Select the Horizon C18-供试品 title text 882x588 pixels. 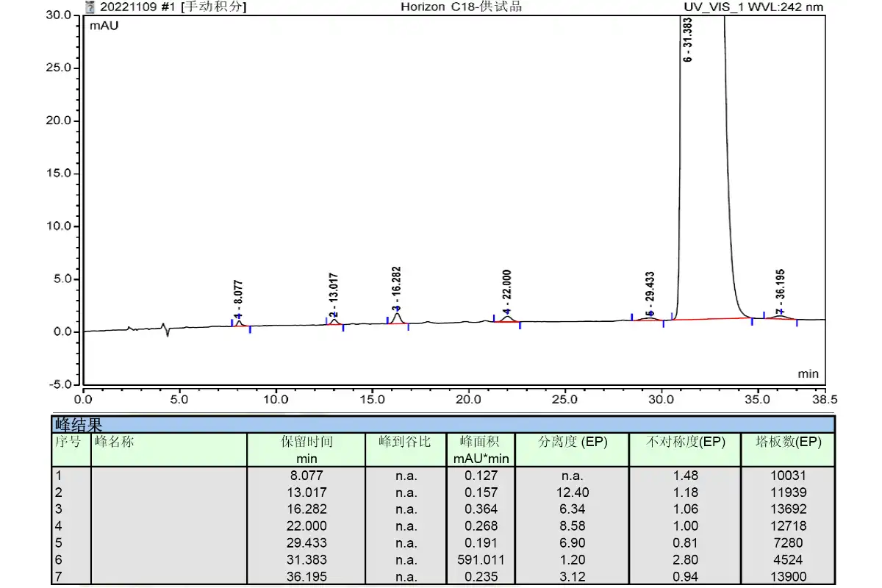pos(461,7)
